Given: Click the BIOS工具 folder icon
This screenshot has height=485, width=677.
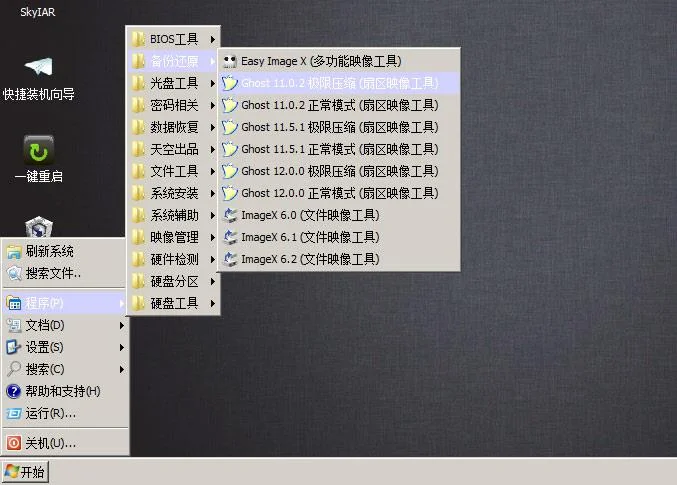Looking at the screenshot, I should (x=138, y=39).
